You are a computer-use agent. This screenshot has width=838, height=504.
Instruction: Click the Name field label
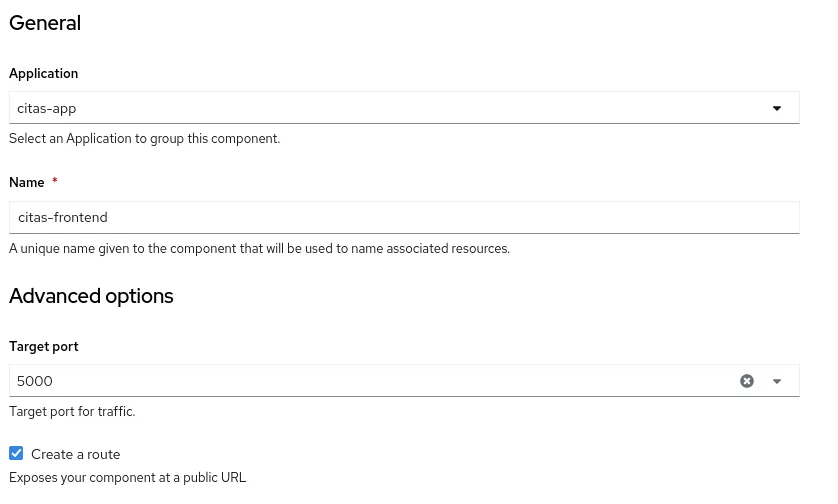27,183
